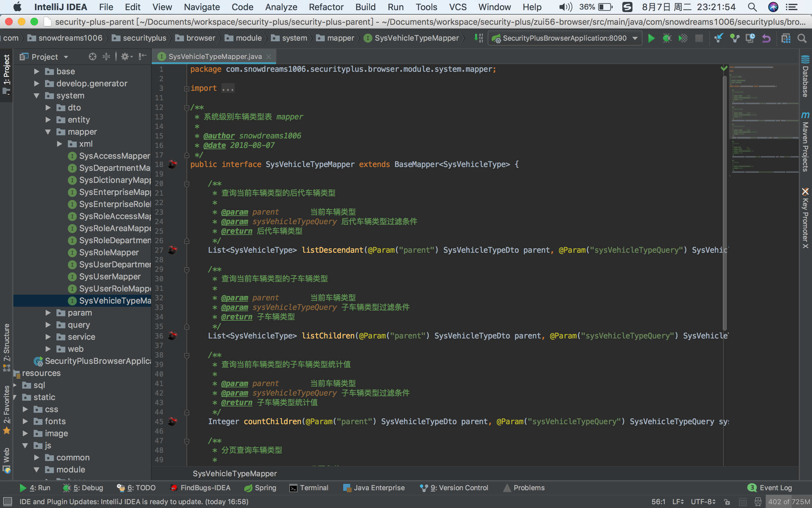Click the read-only lock icon in status bar
The image size is (812, 508).
tap(727, 502)
